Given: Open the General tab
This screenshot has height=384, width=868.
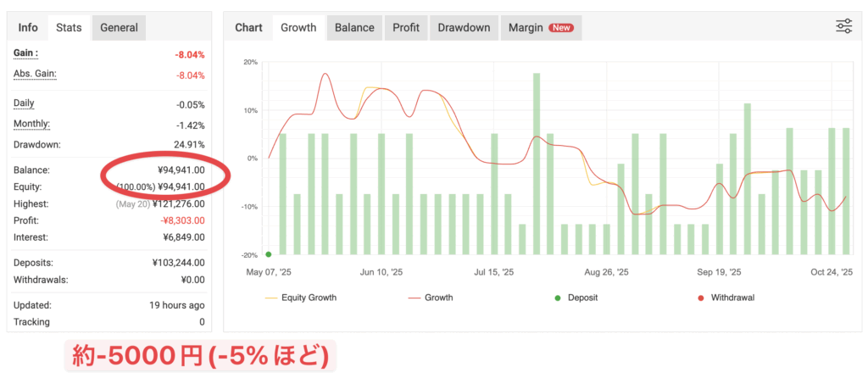Looking at the screenshot, I should pyautogui.click(x=119, y=27).
